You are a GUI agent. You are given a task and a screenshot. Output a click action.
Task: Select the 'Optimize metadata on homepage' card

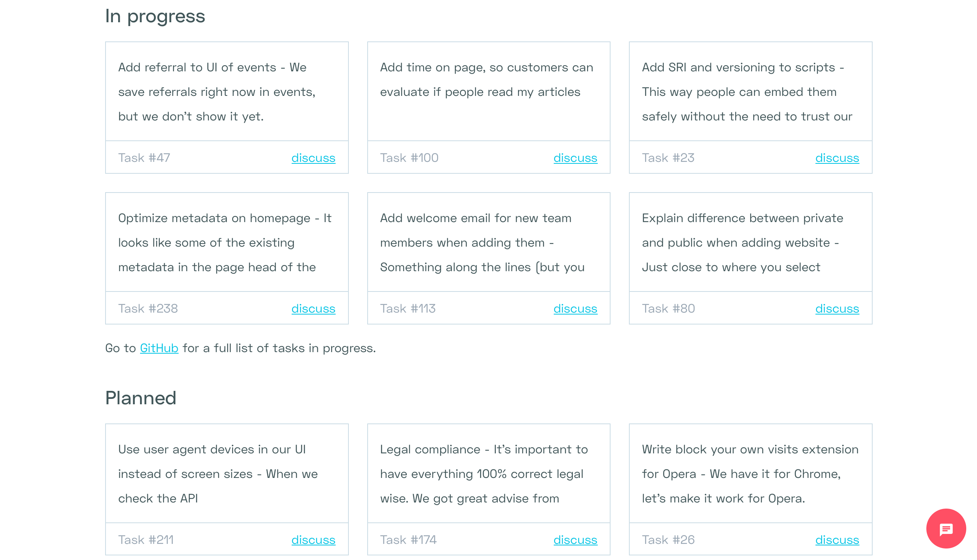tap(227, 242)
